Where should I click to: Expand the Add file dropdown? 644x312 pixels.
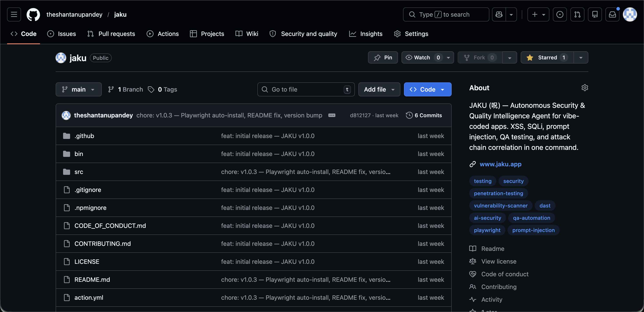pos(379,89)
